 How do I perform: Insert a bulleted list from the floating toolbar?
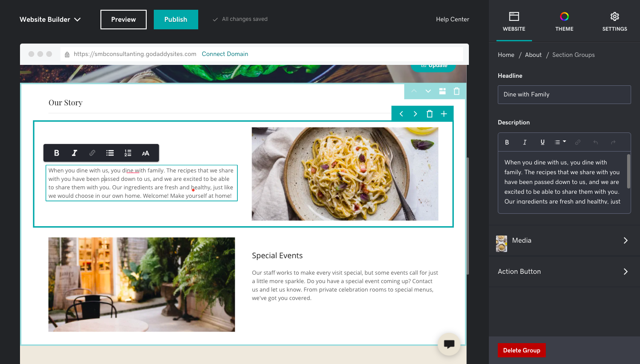[110, 153]
